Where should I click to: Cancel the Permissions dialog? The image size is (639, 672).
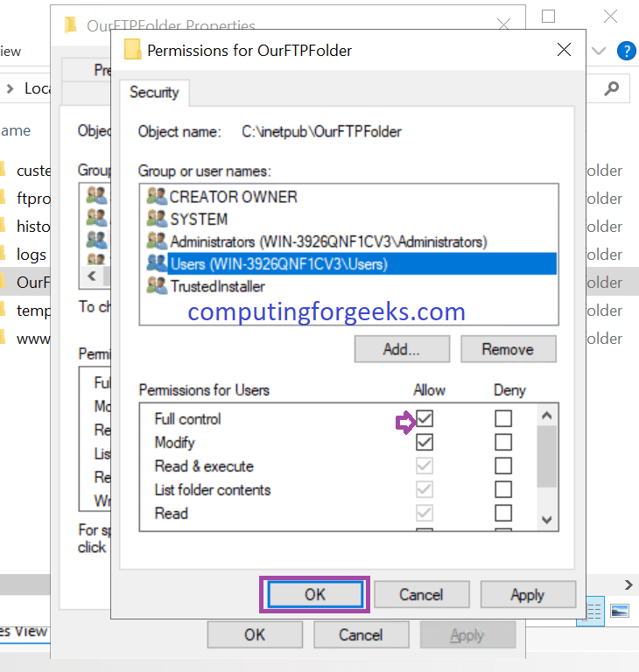(x=421, y=594)
